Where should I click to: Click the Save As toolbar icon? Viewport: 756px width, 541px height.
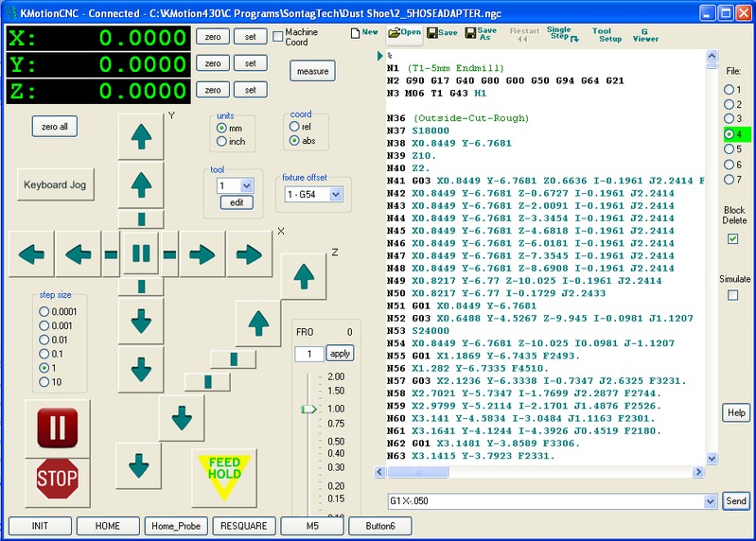(480, 32)
